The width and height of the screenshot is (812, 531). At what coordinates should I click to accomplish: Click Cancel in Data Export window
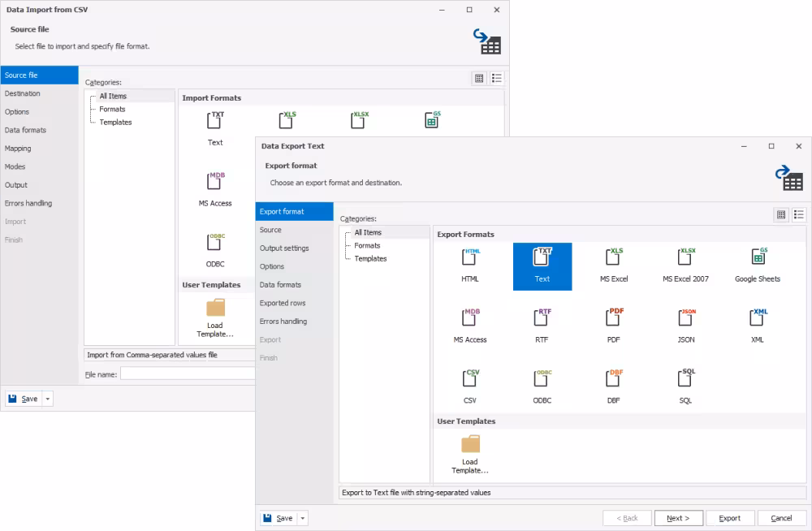(x=781, y=518)
